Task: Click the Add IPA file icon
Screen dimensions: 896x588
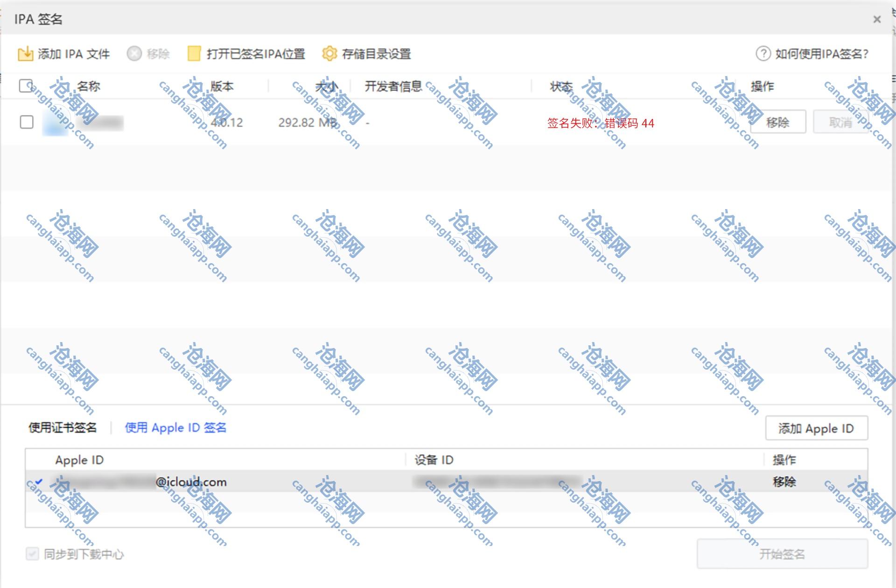Action: (25, 54)
